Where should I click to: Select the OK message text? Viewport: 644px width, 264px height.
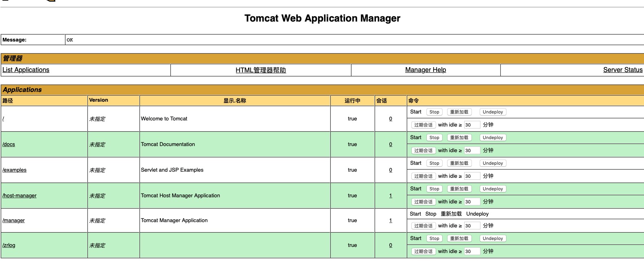pyautogui.click(x=70, y=40)
